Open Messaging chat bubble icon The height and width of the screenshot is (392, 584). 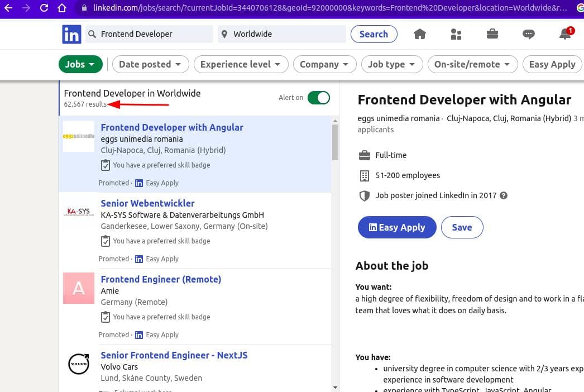(x=529, y=34)
